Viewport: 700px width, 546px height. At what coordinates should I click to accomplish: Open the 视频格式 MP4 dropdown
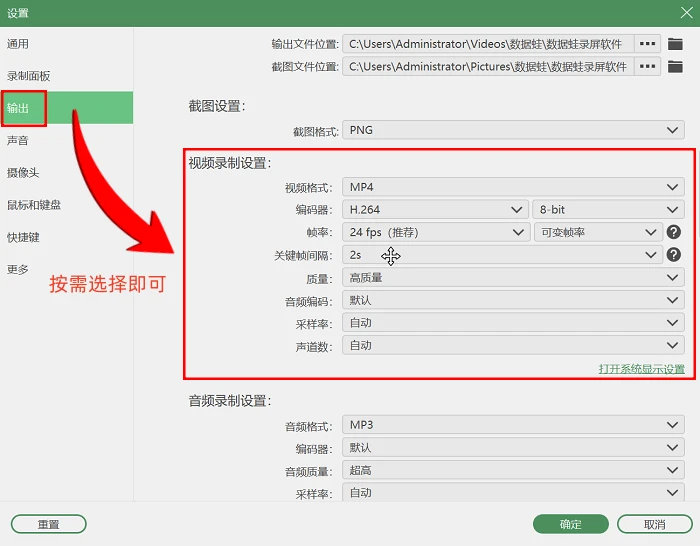point(513,187)
